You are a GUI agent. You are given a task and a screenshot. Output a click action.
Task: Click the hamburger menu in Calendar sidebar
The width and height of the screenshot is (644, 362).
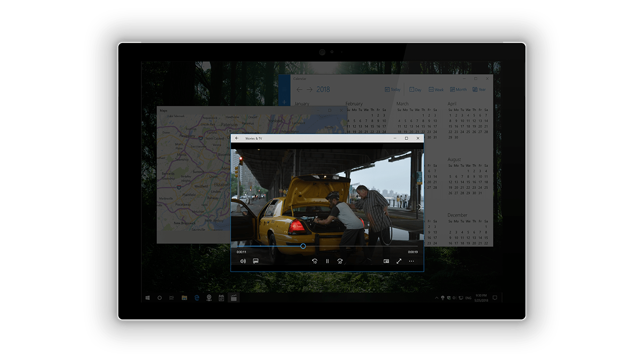pyautogui.click(x=284, y=90)
